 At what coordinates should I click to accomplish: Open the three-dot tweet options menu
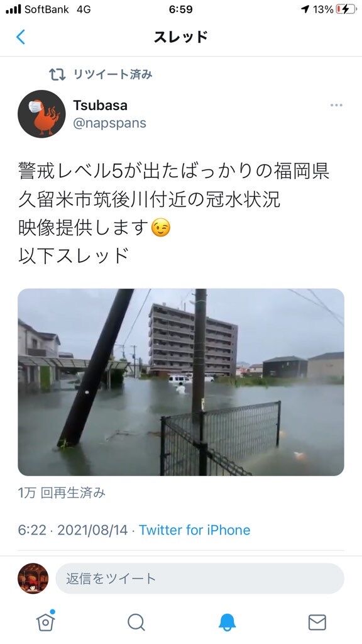[x=336, y=105]
